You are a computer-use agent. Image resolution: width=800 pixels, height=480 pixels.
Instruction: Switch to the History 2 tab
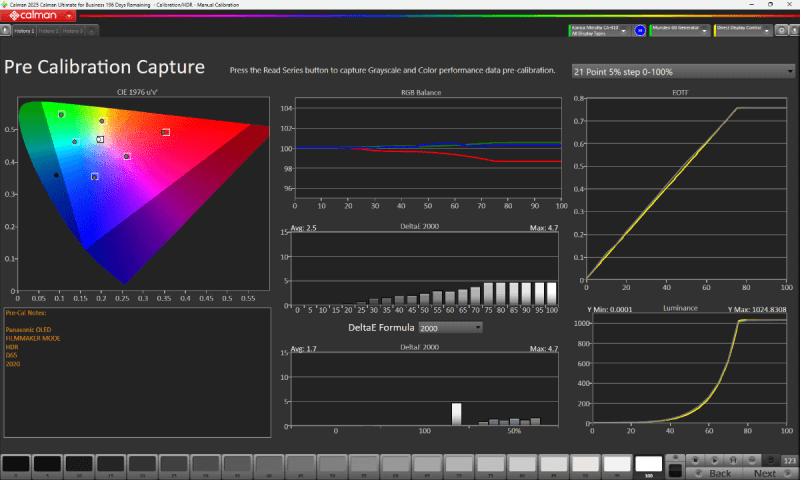coord(48,31)
